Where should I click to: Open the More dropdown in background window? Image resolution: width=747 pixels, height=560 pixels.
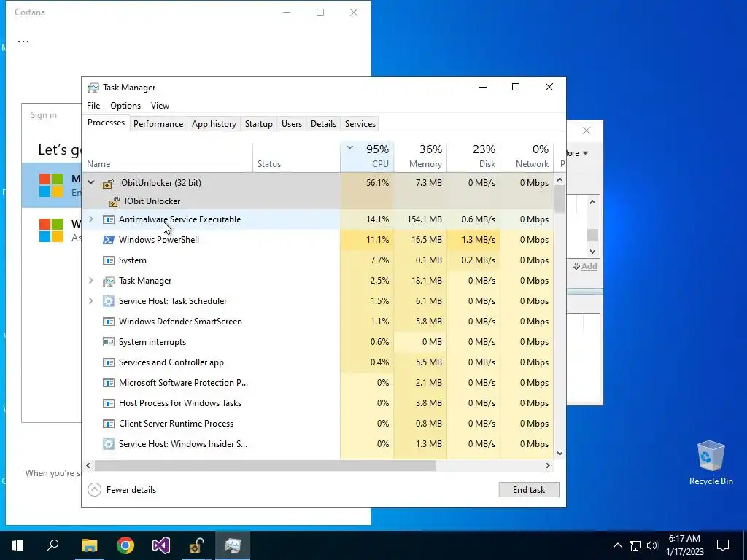point(578,153)
